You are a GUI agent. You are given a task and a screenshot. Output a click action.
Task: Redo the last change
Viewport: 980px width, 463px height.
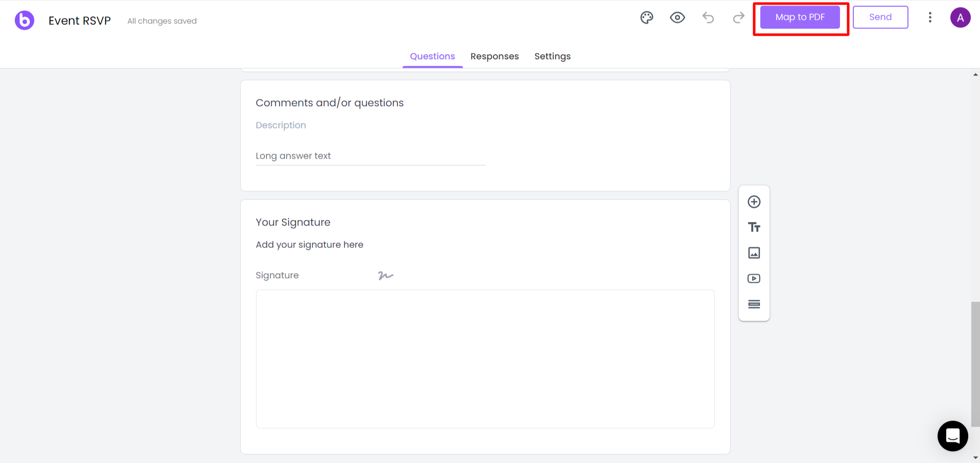[x=739, y=18]
